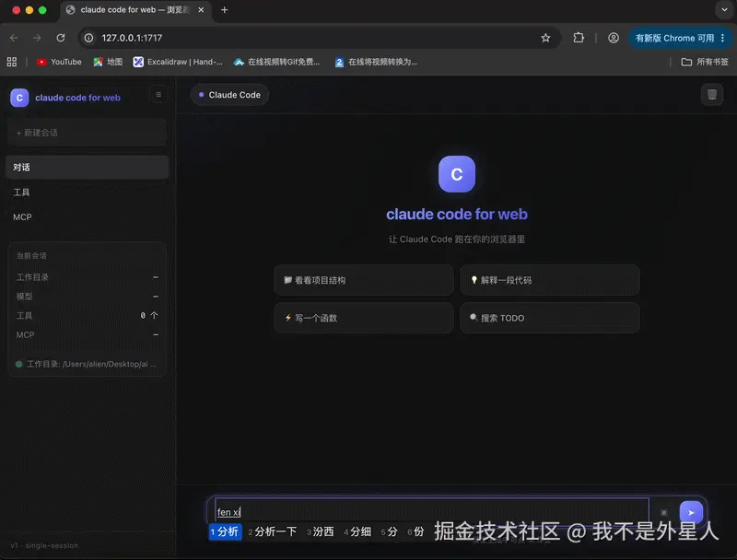Choose IME candidate 5 分

[389, 531]
